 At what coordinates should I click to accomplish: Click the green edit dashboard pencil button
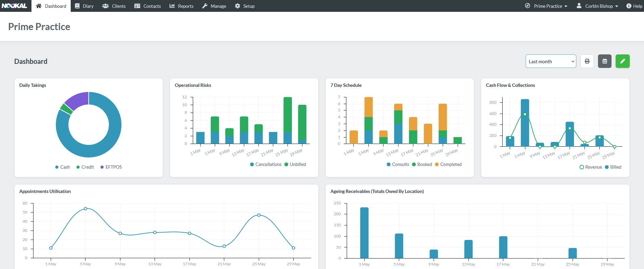click(623, 61)
